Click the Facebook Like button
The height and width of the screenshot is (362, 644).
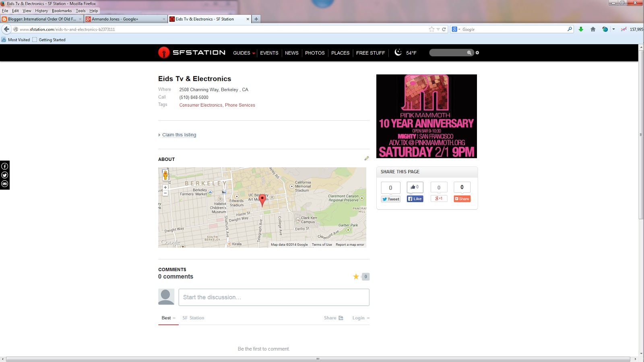[415, 199]
